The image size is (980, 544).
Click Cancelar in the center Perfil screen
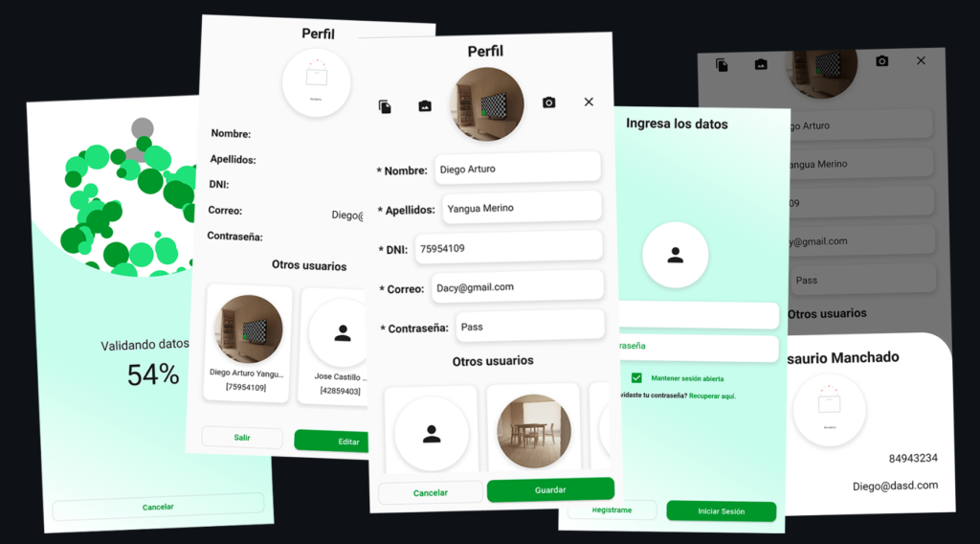click(x=431, y=492)
